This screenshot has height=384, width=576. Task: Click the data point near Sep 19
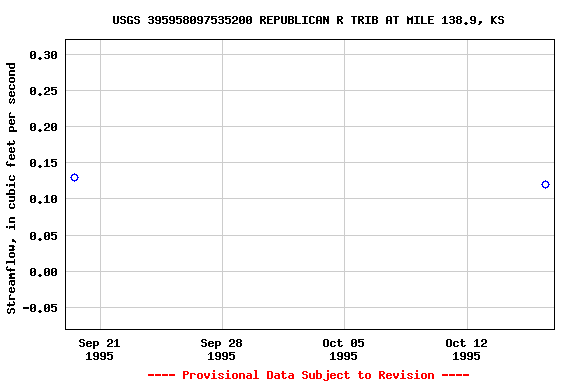click(75, 177)
